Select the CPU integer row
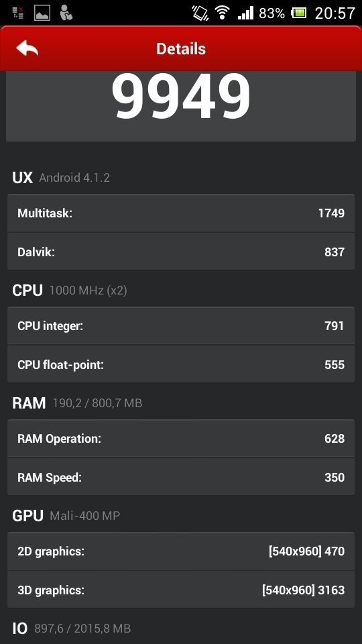Image resolution: width=362 pixels, height=644 pixels. coord(181,326)
